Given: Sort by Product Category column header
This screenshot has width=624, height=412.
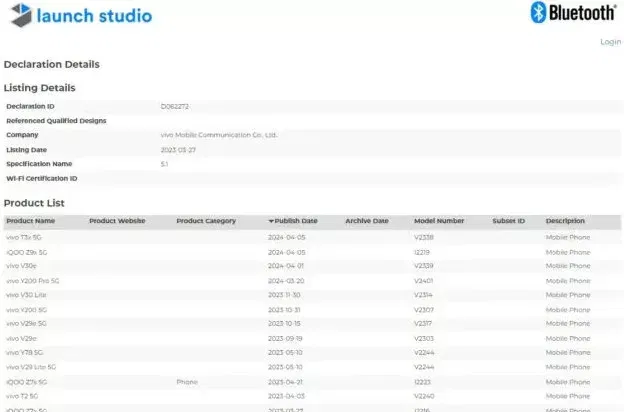Looking at the screenshot, I should [206, 221].
